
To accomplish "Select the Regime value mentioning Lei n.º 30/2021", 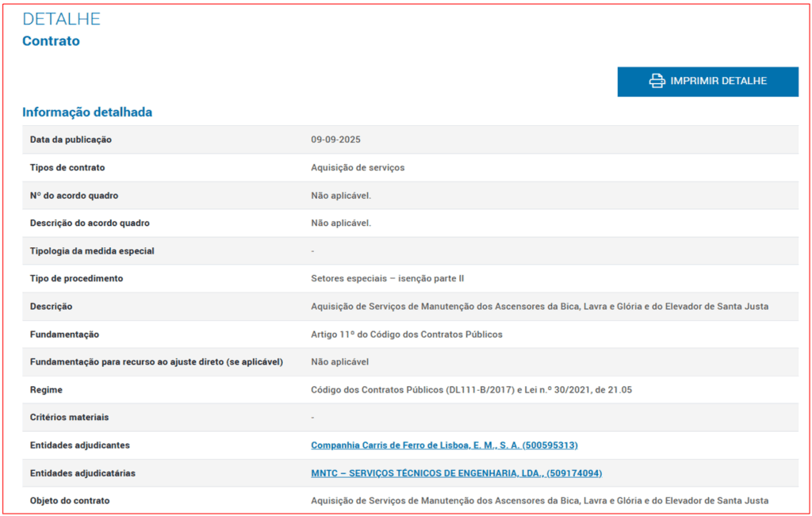I will pos(471,390).
